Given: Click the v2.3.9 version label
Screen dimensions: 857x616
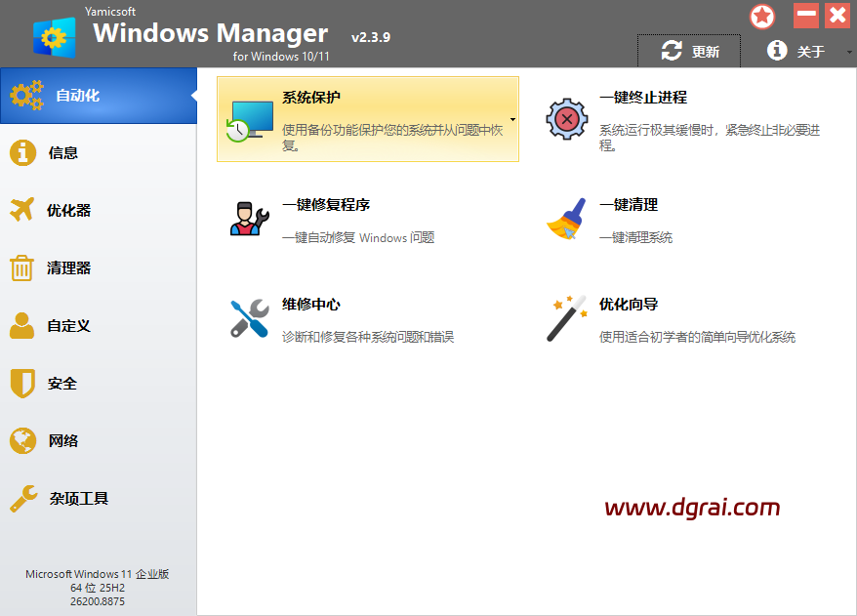Looking at the screenshot, I should [x=371, y=37].
